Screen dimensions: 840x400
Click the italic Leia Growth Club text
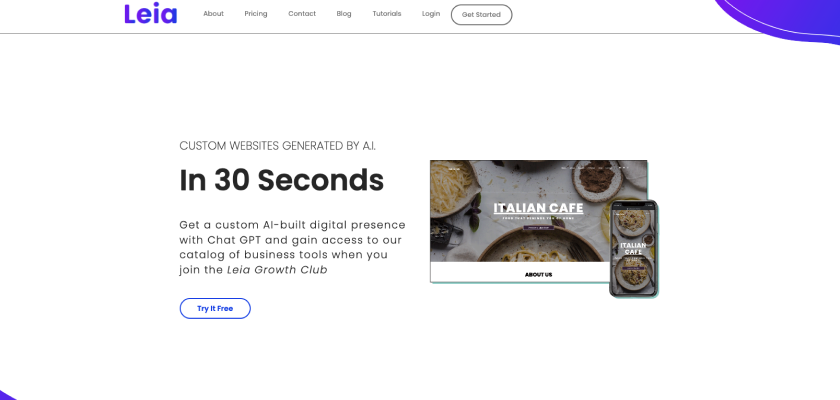click(x=277, y=270)
